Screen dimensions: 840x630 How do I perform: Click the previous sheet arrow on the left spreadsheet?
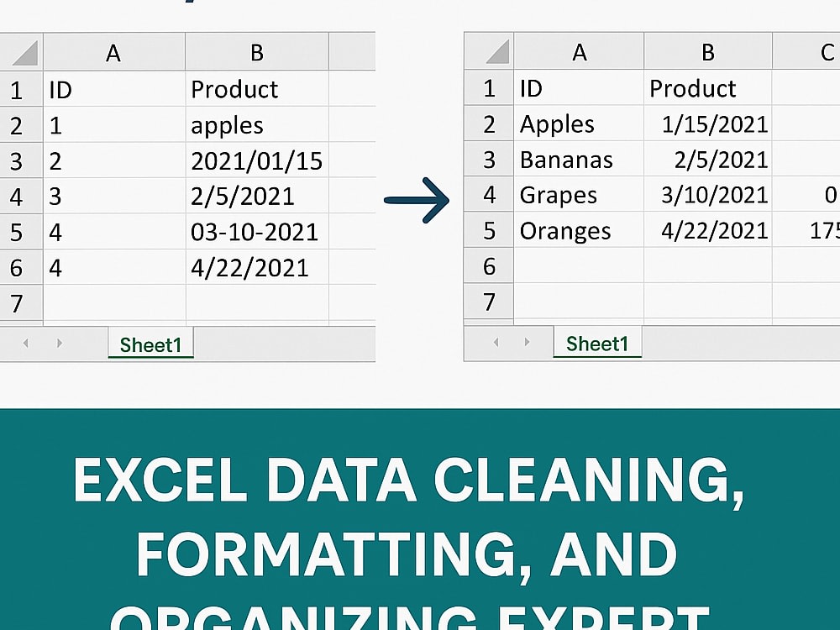tap(24, 343)
